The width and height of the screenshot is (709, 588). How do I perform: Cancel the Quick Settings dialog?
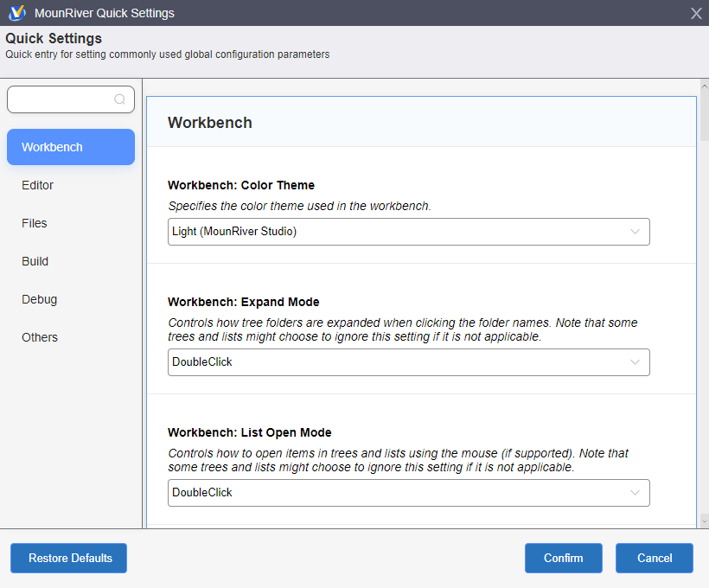point(655,558)
